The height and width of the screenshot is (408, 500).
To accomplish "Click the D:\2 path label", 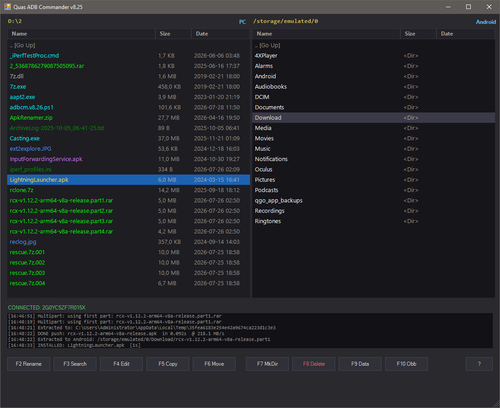I will point(15,21).
